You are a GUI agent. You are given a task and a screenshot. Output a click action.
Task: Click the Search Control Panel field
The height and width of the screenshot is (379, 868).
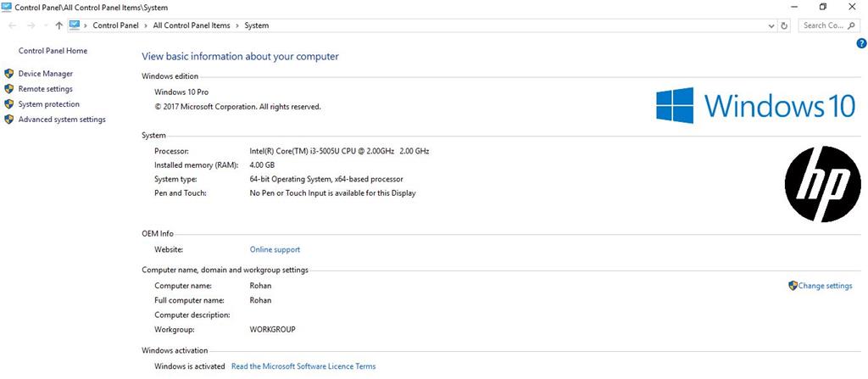[x=829, y=25]
